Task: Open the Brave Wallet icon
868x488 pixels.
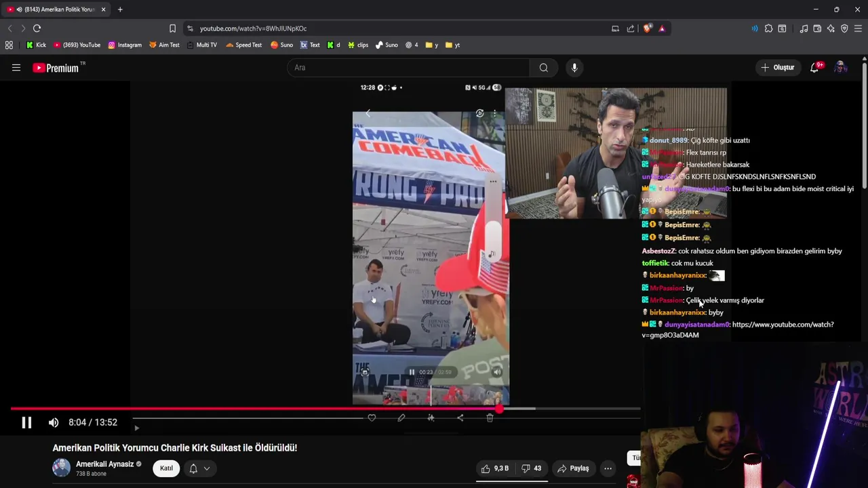Action: coord(817,28)
